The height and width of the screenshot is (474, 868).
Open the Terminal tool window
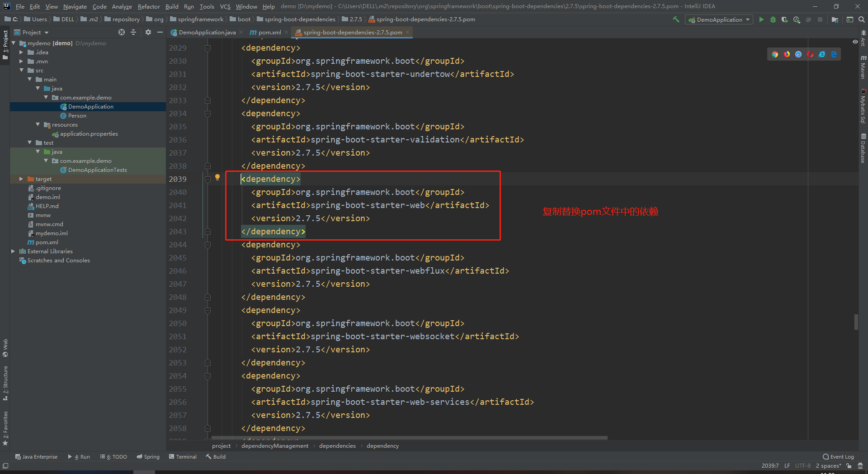tap(183, 457)
